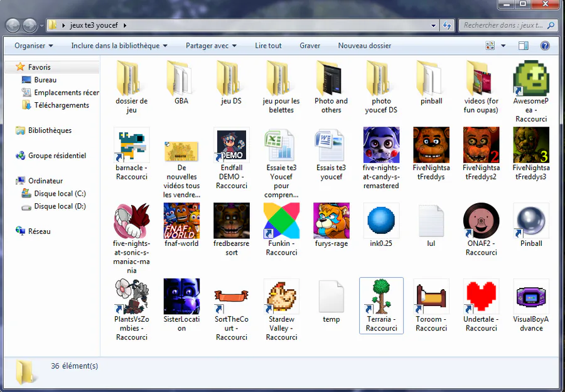
Task: Click Lire tout in the toolbar
Action: coord(268,46)
